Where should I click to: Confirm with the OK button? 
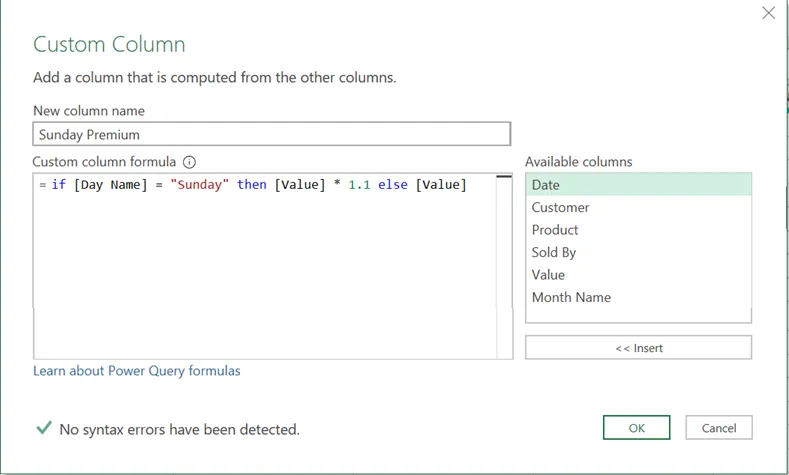pyautogui.click(x=637, y=428)
